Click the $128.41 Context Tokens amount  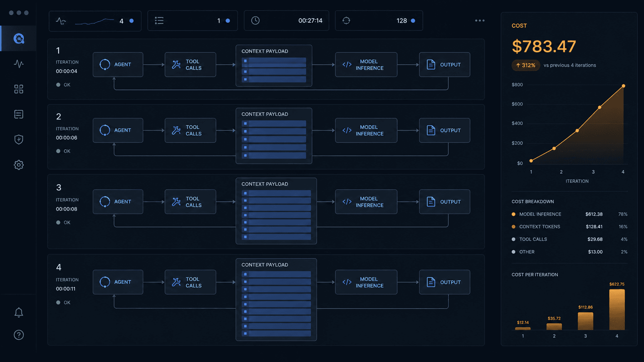pos(594,227)
